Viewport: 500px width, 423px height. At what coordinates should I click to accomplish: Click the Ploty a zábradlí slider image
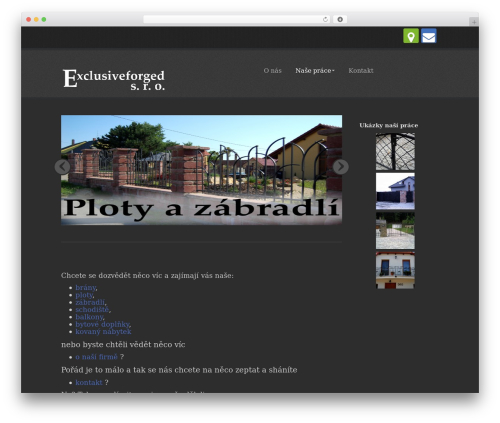pos(201,170)
